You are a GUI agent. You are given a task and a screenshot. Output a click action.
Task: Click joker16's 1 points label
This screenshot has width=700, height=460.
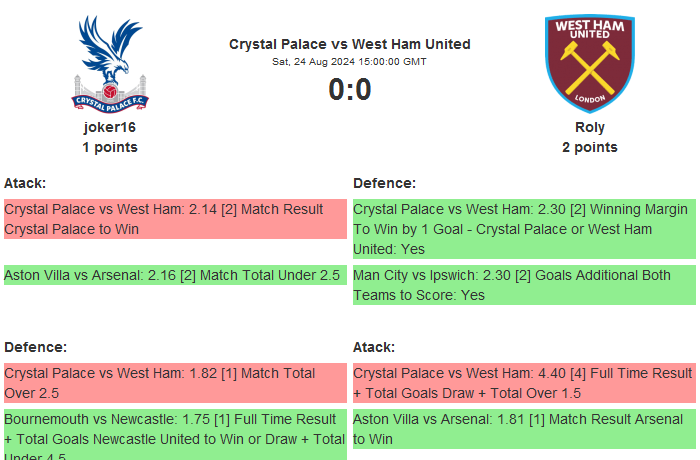[110, 147]
